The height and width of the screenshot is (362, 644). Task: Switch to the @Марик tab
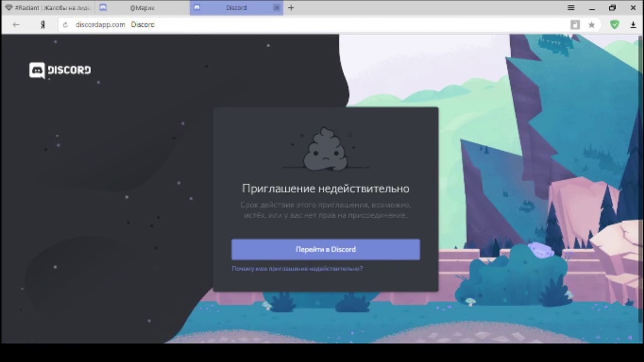142,8
